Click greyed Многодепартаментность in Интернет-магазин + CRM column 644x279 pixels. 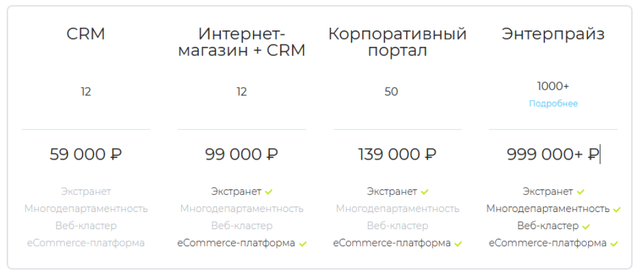(x=242, y=209)
